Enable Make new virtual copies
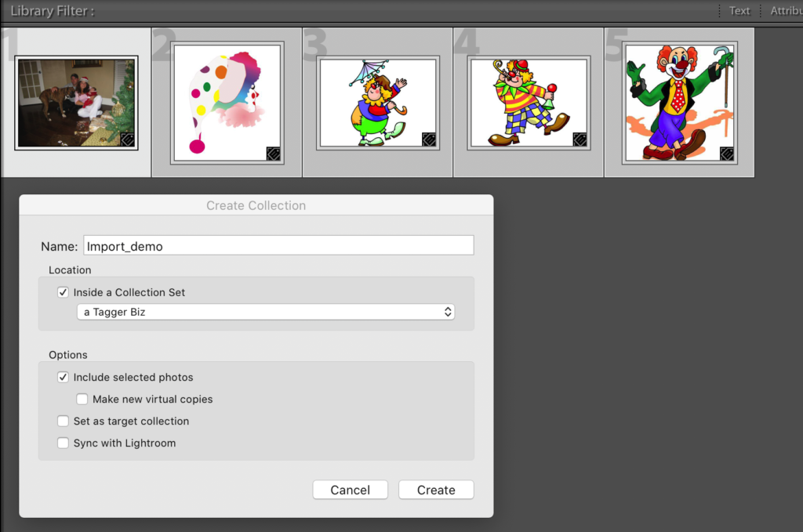Image resolution: width=803 pixels, height=532 pixels. [x=82, y=399]
